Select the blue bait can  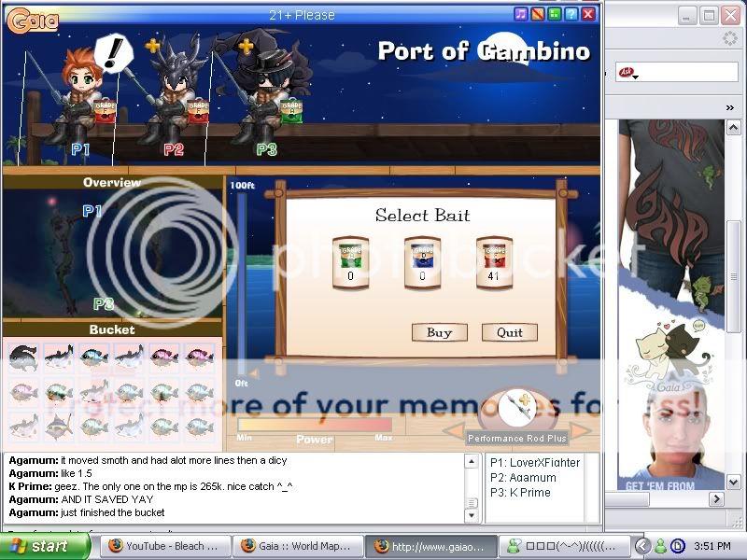tap(422, 260)
